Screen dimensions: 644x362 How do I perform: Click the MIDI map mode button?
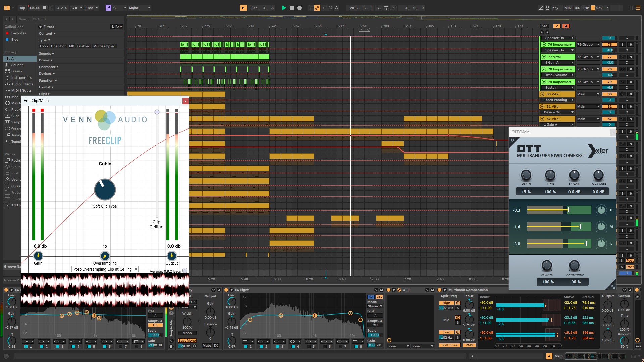[x=568, y=8]
